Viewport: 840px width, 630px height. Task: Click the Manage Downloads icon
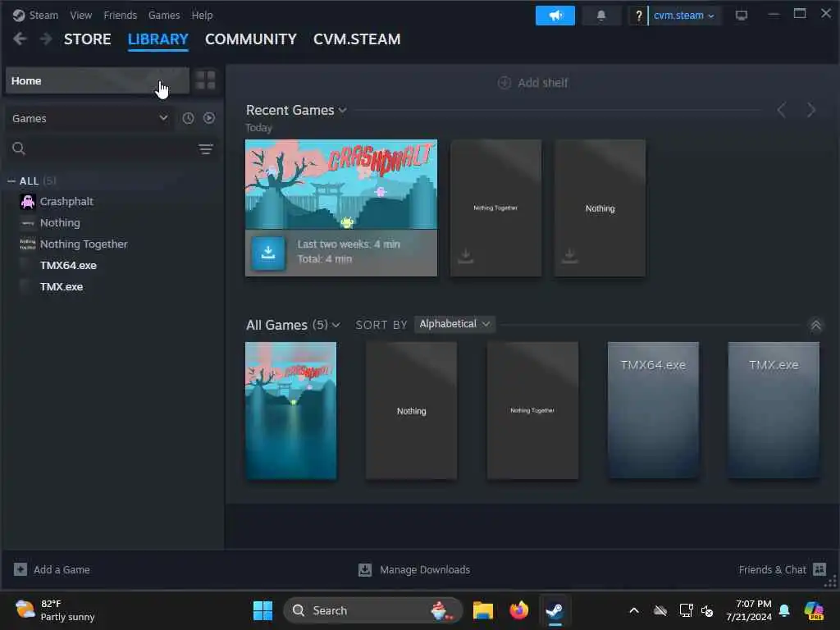click(365, 570)
